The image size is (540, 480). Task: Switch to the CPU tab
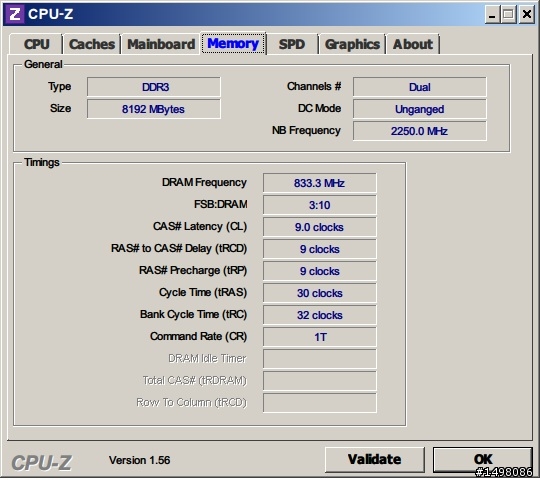[37, 44]
